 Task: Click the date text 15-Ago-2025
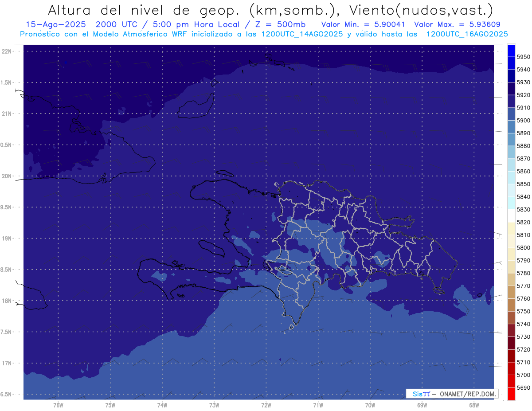click(x=52, y=24)
